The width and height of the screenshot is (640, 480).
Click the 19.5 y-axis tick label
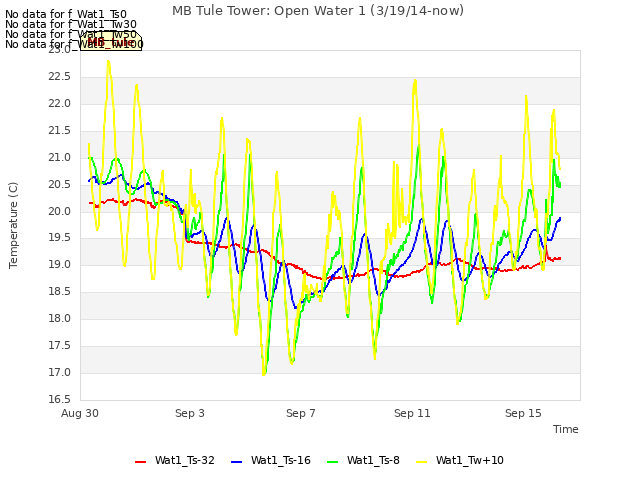[x=60, y=238]
